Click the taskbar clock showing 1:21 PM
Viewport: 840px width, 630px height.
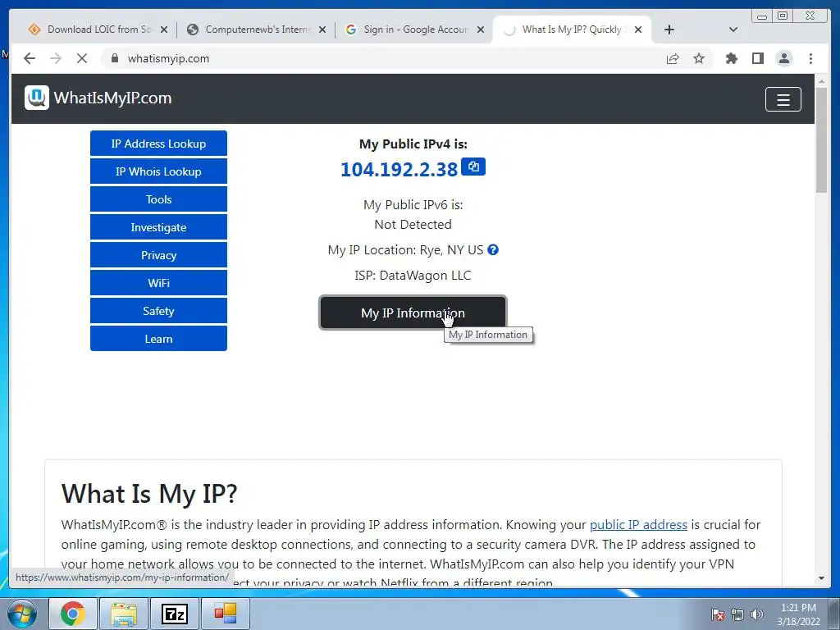(x=798, y=614)
